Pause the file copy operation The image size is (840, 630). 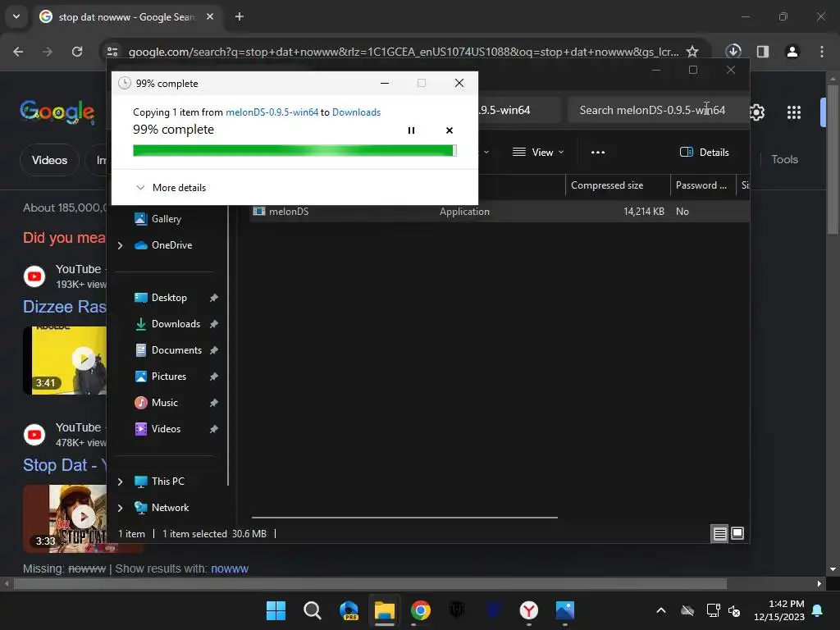pyautogui.click(x=411, y=130)
